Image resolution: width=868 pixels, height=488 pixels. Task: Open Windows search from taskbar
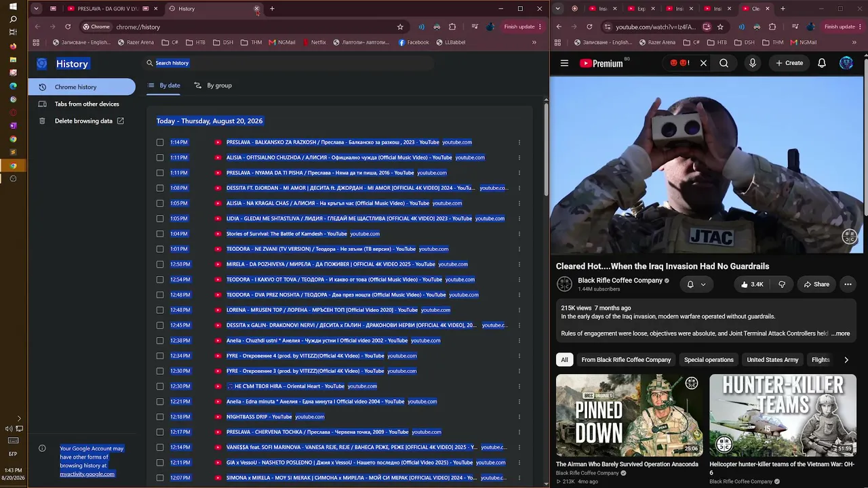click(13, 20)
